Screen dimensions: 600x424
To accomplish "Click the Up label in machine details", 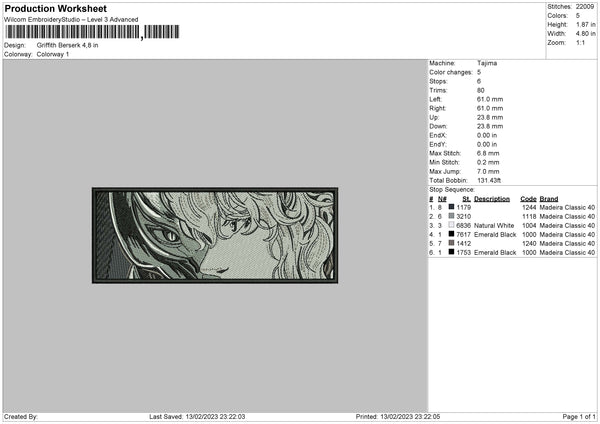I will (434, 117).
